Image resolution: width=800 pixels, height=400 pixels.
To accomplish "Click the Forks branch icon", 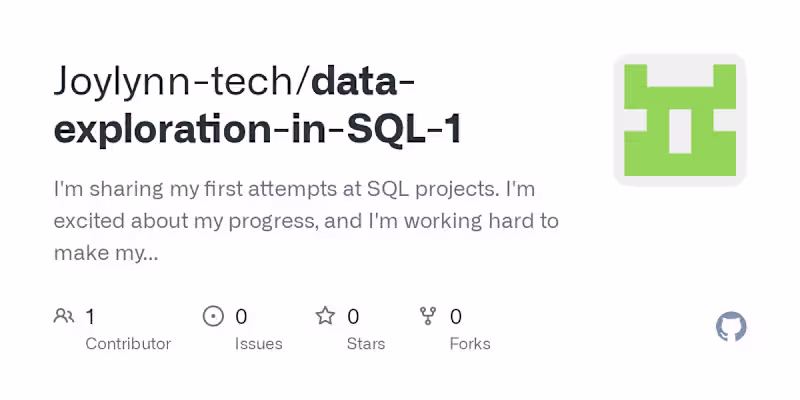I will tap(429, 317).
